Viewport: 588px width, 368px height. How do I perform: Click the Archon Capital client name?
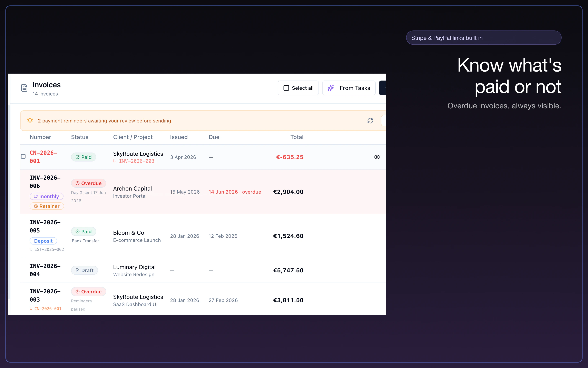coord(133,189)
